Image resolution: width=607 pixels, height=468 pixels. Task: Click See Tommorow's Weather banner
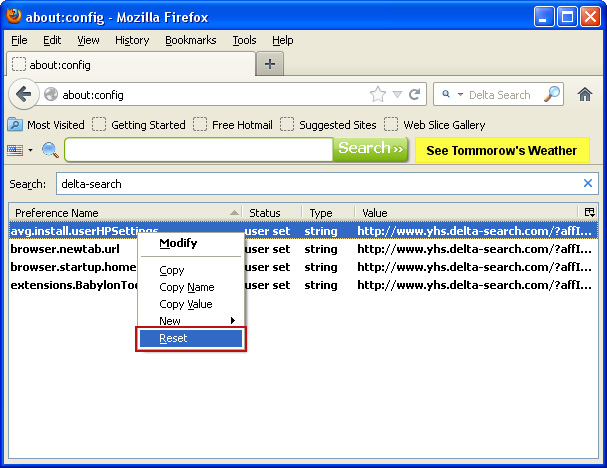coord(502,150)
